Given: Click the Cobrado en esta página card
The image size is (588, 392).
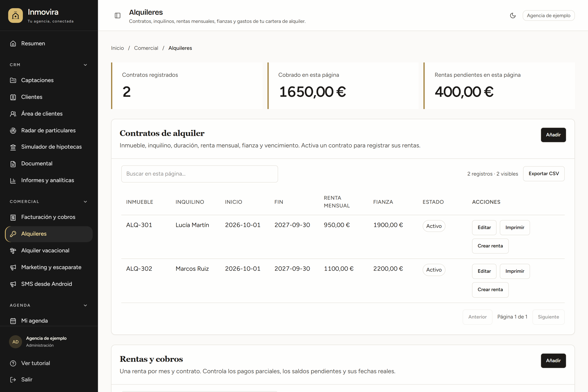Looking at the screenshot, I should pos(343,86).
